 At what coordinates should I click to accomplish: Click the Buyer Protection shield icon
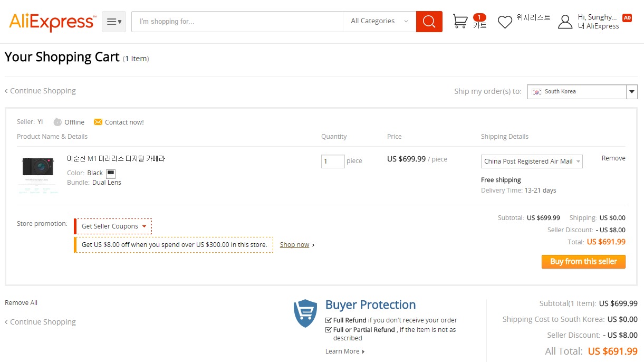[305, 313]
